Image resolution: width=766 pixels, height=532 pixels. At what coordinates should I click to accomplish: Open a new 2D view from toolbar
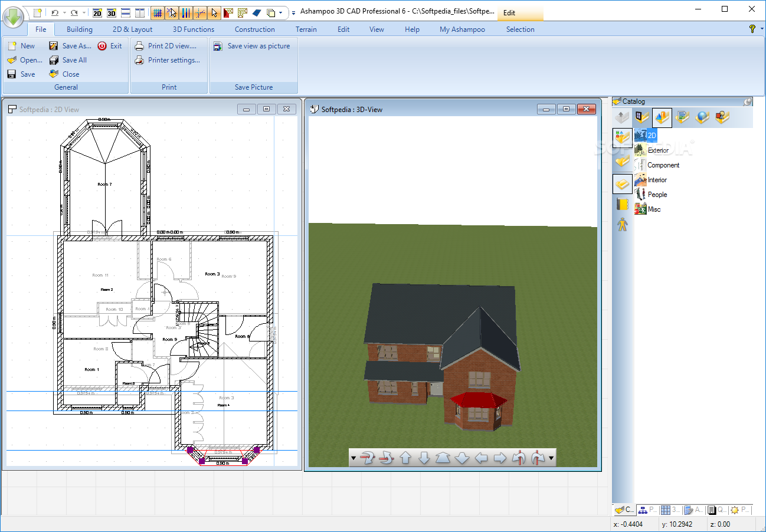tap(97, 12)
